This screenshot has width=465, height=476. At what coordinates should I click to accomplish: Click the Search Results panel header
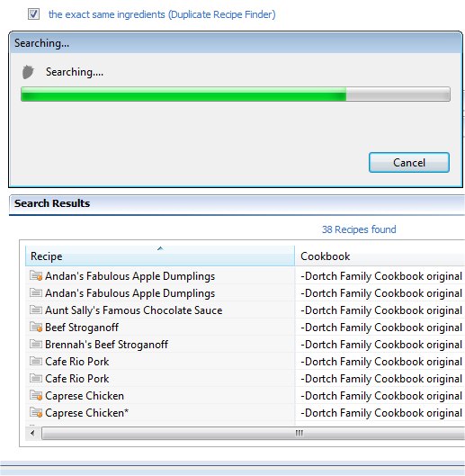click(x=237, y=203)
